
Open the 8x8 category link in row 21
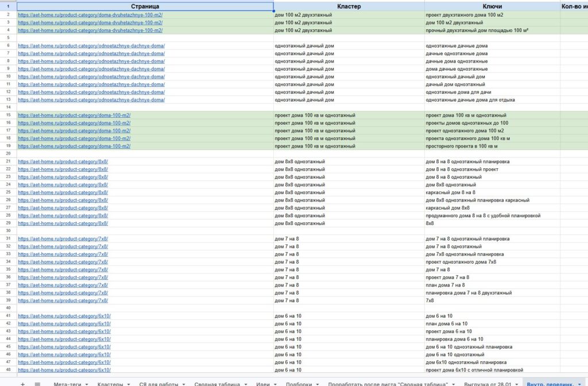pyautogui.click(x=63, y=161)
